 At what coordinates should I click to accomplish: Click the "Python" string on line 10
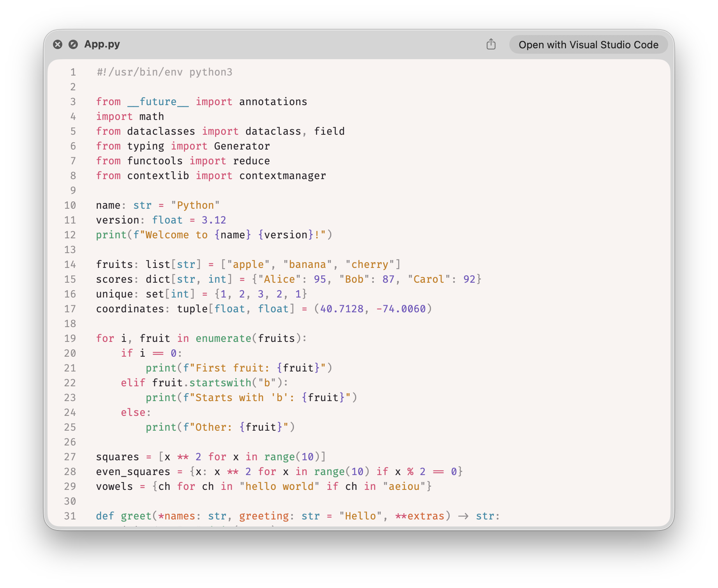(195, 205)
